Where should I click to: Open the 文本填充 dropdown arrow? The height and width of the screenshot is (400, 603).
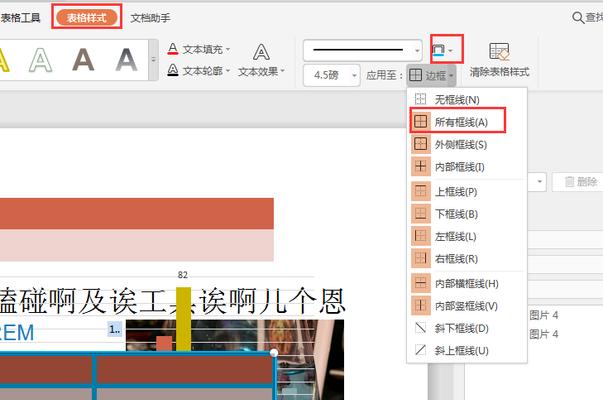(x=228, y=49)
